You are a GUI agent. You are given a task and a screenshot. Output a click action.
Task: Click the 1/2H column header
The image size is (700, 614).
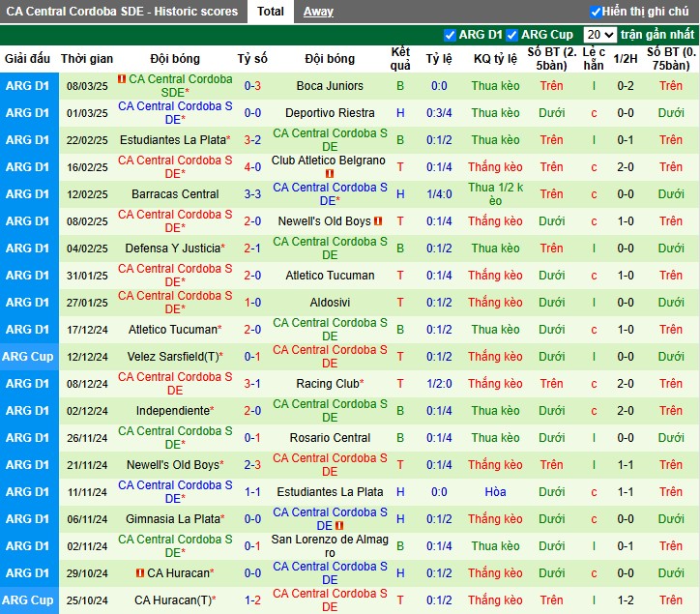[x=625, y=58]
